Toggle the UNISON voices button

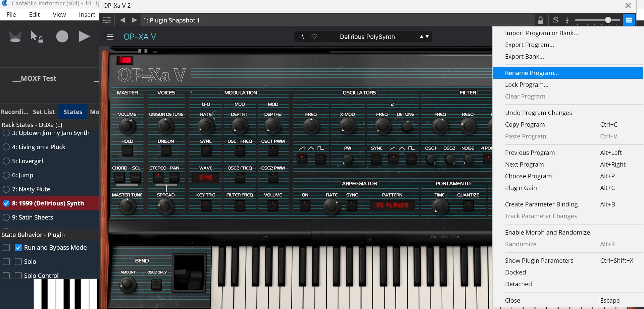[166, 150]
